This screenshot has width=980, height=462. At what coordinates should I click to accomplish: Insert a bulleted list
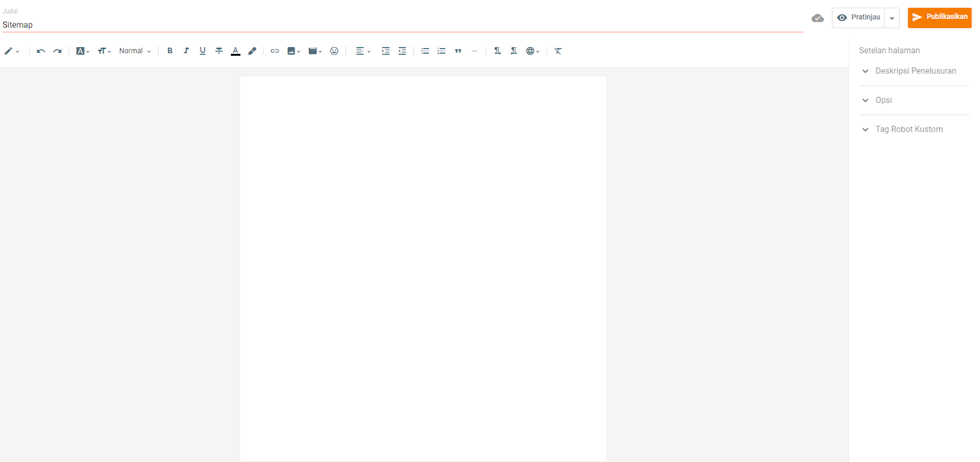[x=425, y=51]
